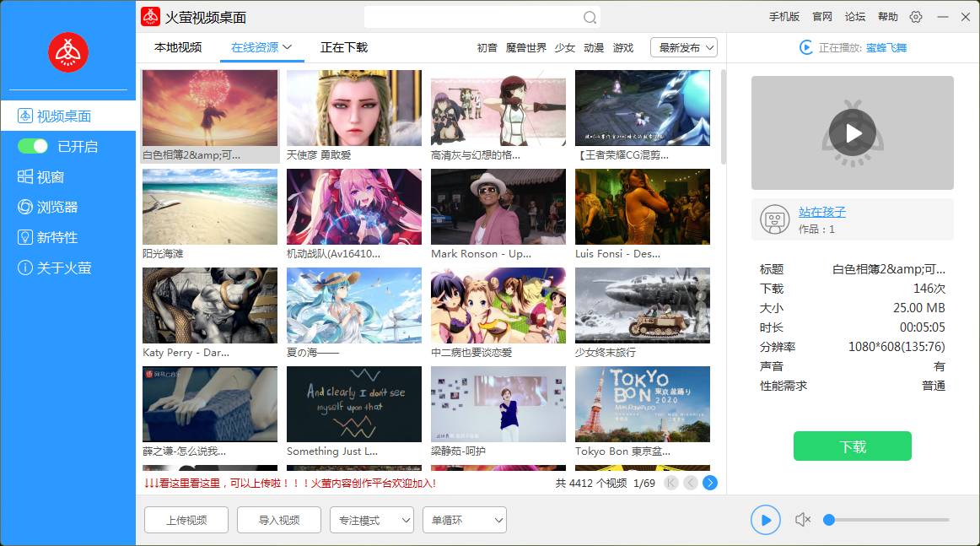This screenshot has width=980, height=546.
Task: Click the 上传视频 button
Action: point(186,520)
